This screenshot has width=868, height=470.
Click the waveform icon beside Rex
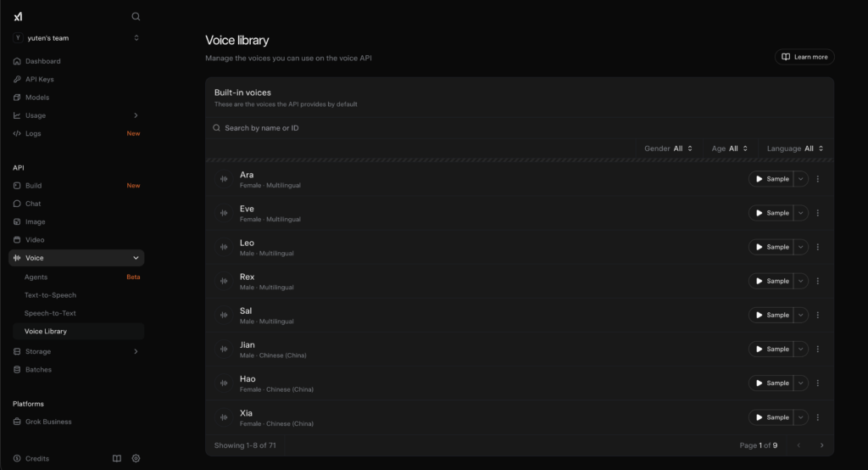tap(224, 281)
